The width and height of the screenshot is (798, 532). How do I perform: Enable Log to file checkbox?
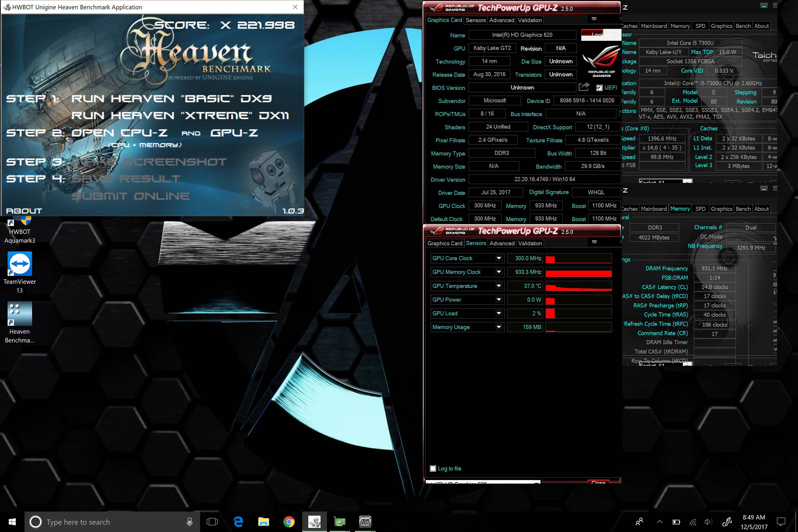coord(433,468)
